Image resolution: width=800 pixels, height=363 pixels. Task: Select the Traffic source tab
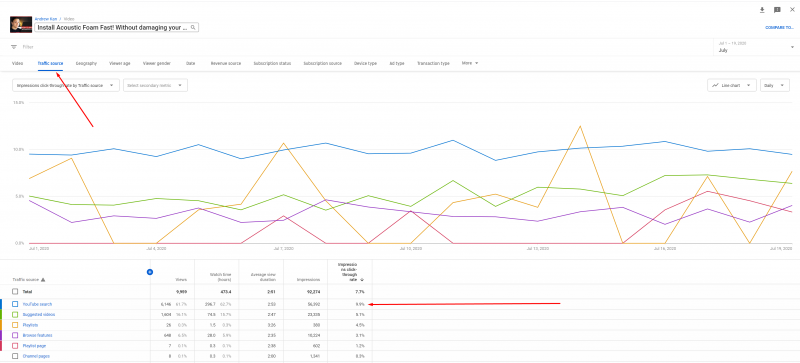pos(50,63)
